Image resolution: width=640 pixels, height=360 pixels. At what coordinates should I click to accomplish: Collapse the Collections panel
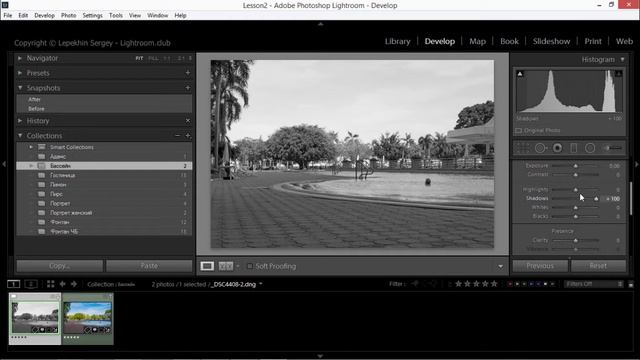pyautogui.click(x=20, y=136)
